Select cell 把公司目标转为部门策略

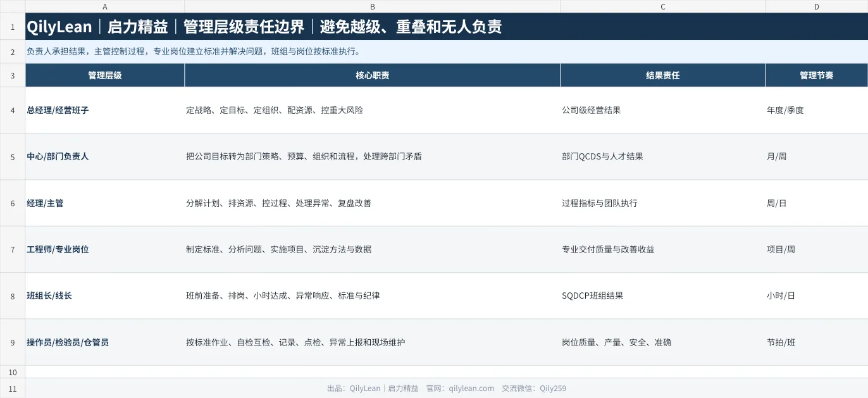(x=373, y=156)
